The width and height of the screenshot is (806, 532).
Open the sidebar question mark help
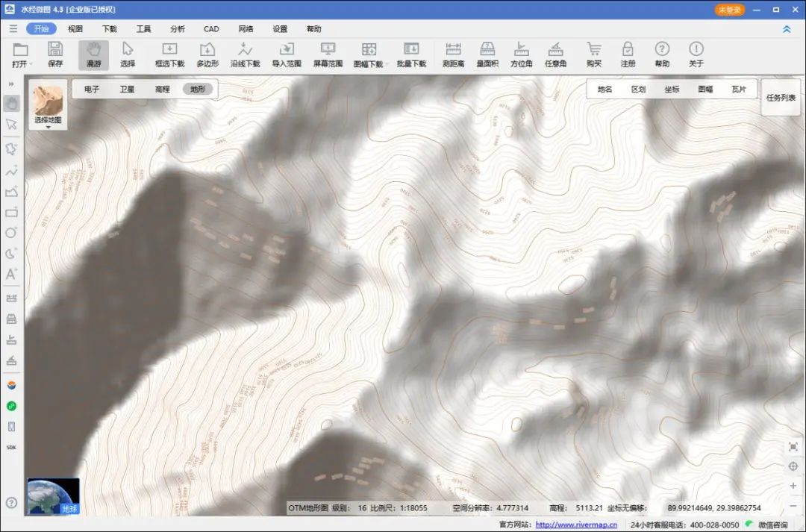pyautogui.click(x=11, y=503)
